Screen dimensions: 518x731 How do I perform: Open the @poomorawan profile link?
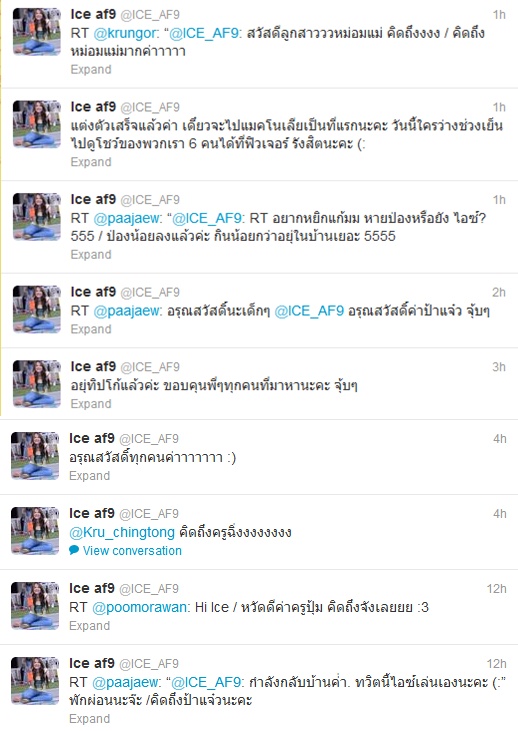point(139,607)
